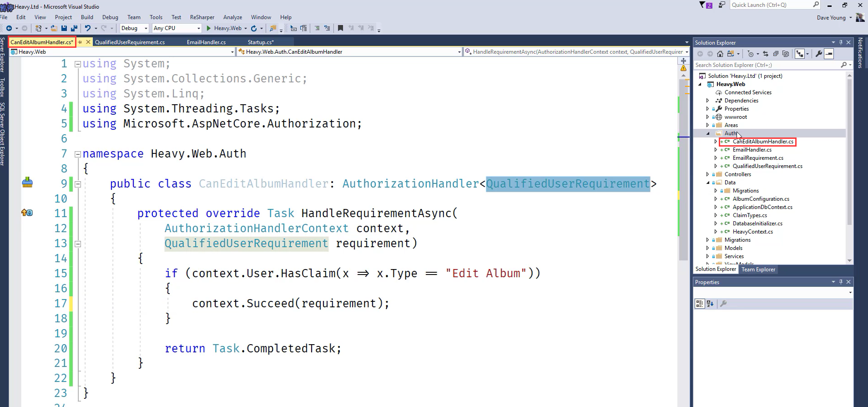Screen dimensions: 868x407
Task: Toggle the pin on the CanEditAlbumHandler.cs tab
Action: pyautogui.click(x=80, y=42)
